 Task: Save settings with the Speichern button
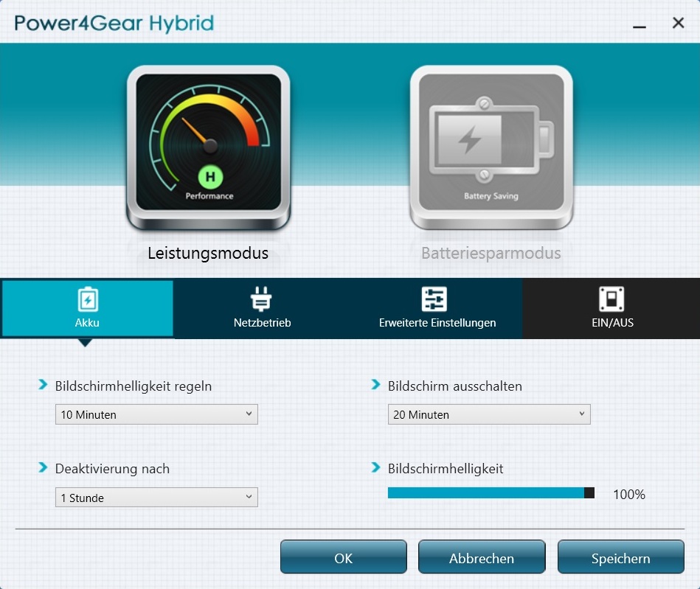point(620,557)
